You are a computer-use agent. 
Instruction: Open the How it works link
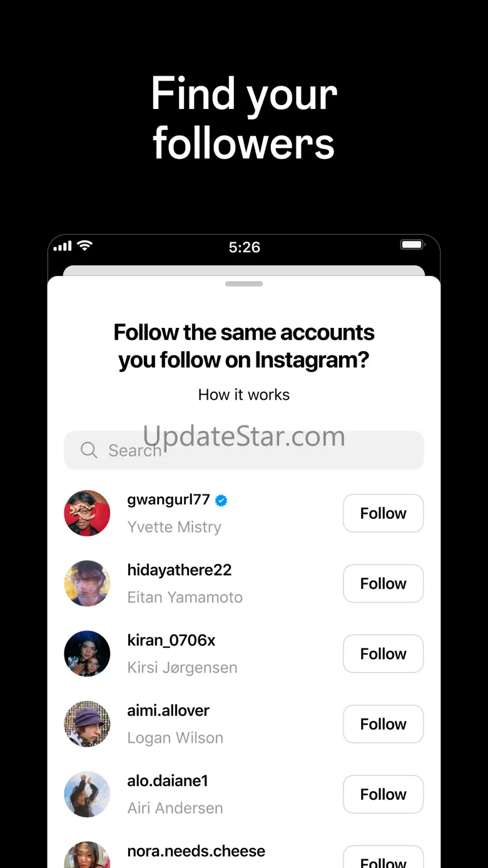(x=244, y=395)
